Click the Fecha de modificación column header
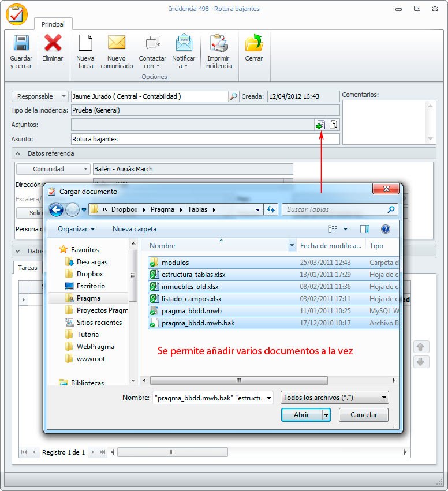The width and height of the screenshot is (448, 491). 331,246
